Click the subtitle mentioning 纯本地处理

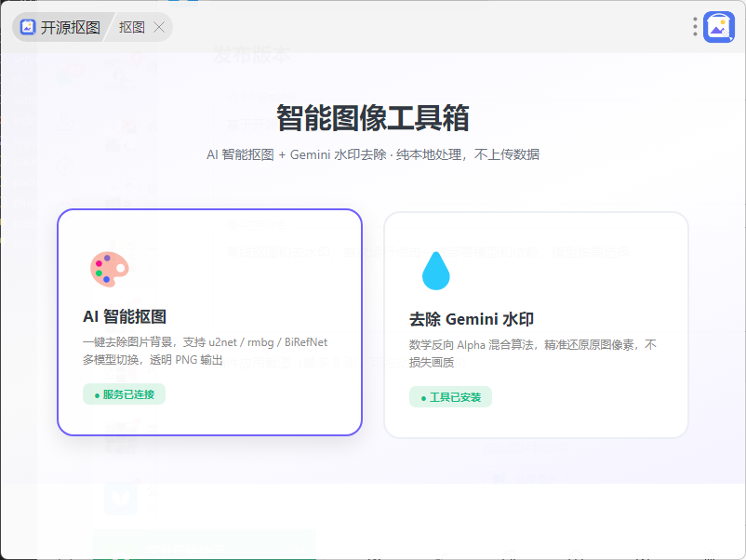(x=373, y=154)
